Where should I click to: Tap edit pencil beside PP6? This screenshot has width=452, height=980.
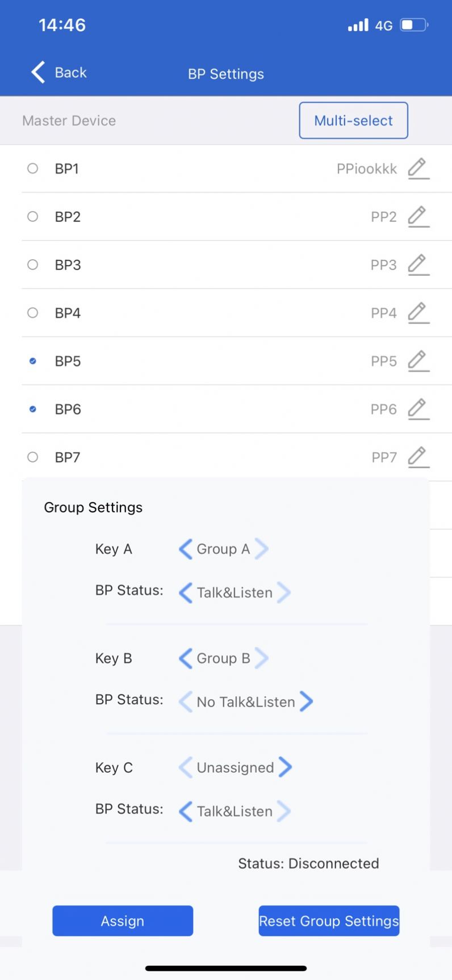[418, 409]
